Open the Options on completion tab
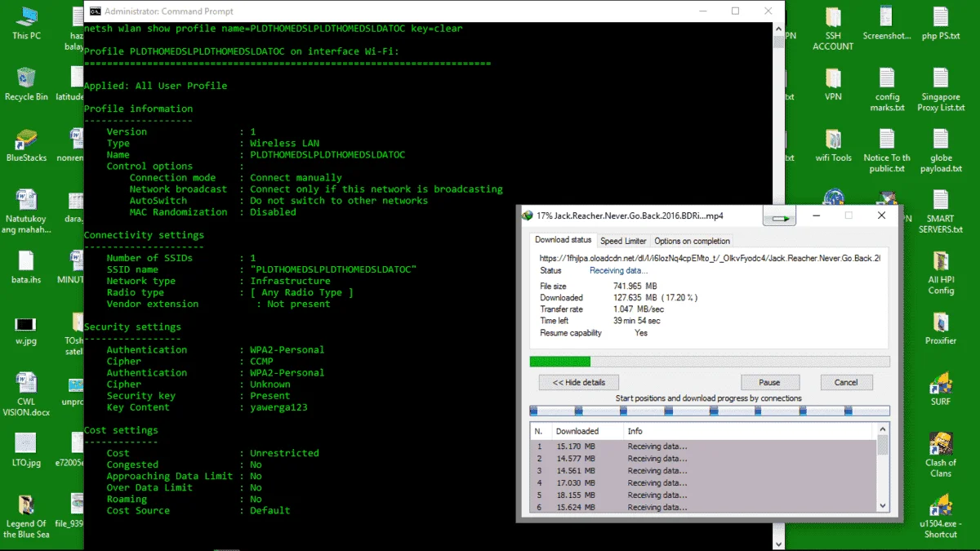This screenshot has width=980, height=551. click(692, 241)
